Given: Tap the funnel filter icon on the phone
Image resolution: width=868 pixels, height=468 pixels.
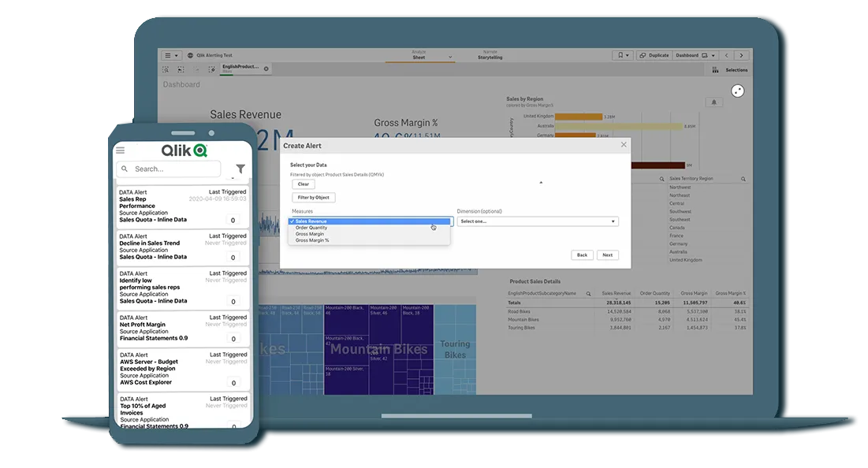Looking at the screenshot, I should (x=240, y=169).
